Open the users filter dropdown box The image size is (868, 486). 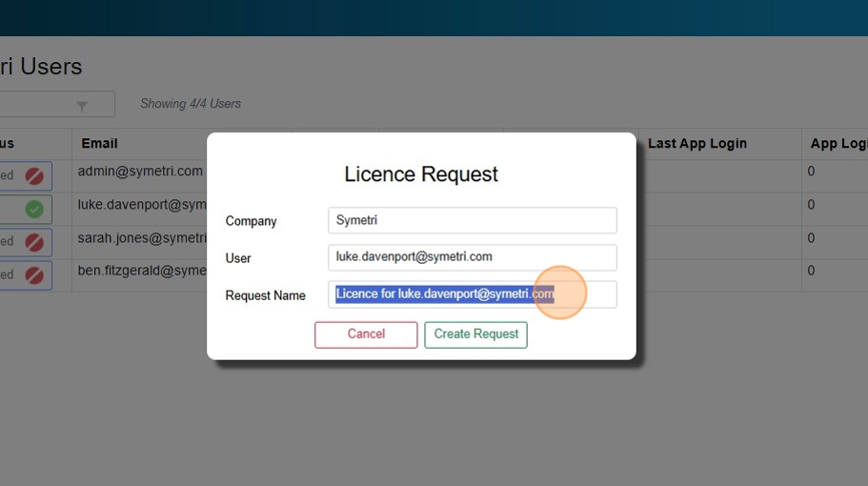pos(48,105)
